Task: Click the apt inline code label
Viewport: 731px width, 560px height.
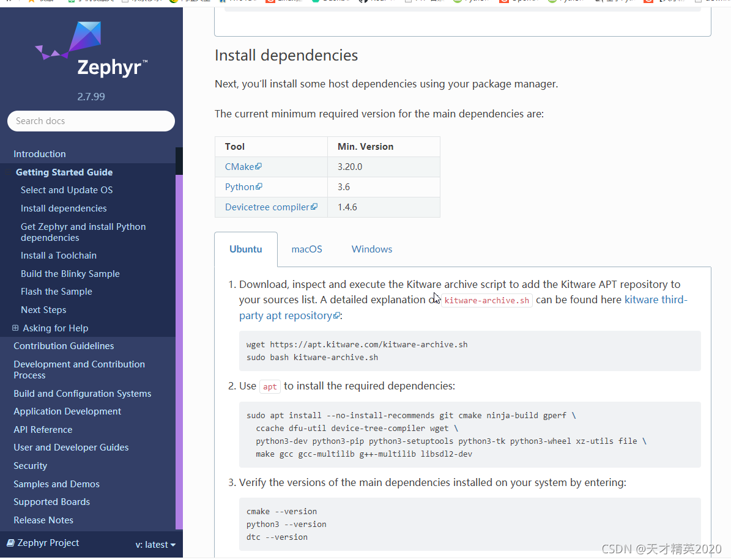Action: pyautogui.click(x=270, y=387)
